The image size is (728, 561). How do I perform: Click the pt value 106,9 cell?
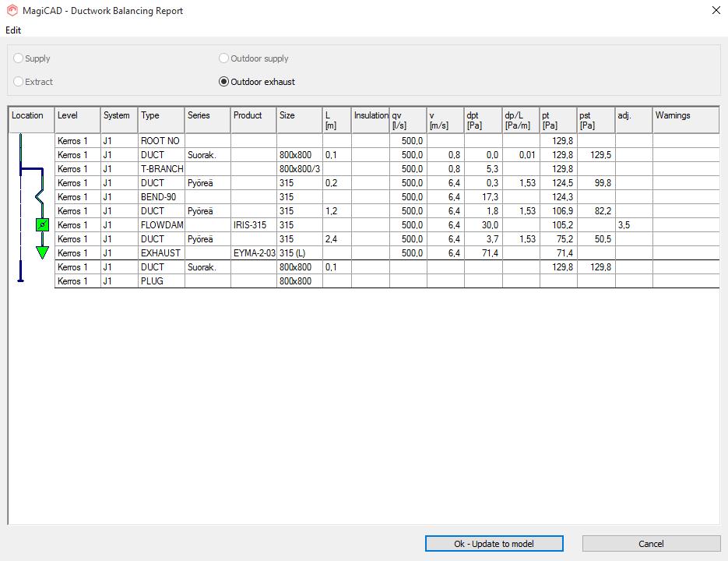point(558,211)
